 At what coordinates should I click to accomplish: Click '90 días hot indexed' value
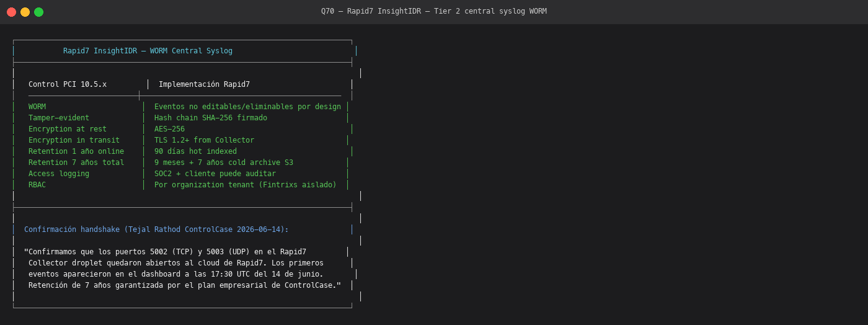point(195,151)
